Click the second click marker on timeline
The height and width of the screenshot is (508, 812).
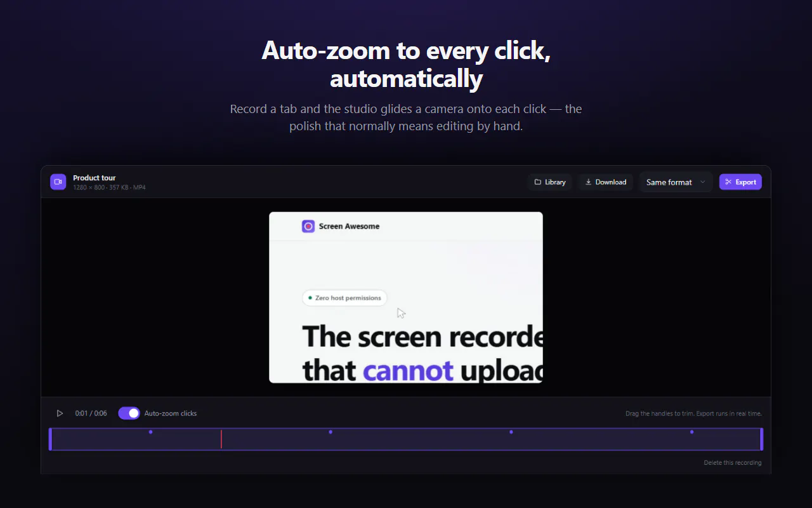(331, 432)
